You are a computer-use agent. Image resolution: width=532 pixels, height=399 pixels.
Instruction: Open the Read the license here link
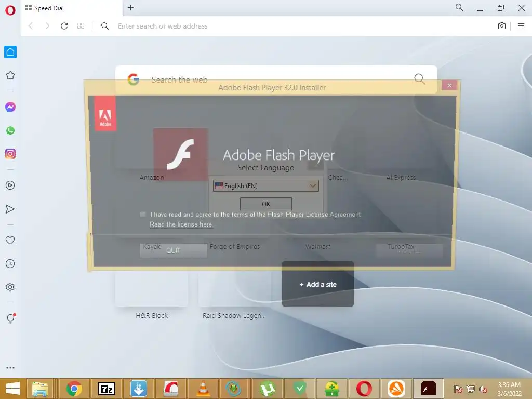(181, 224)
